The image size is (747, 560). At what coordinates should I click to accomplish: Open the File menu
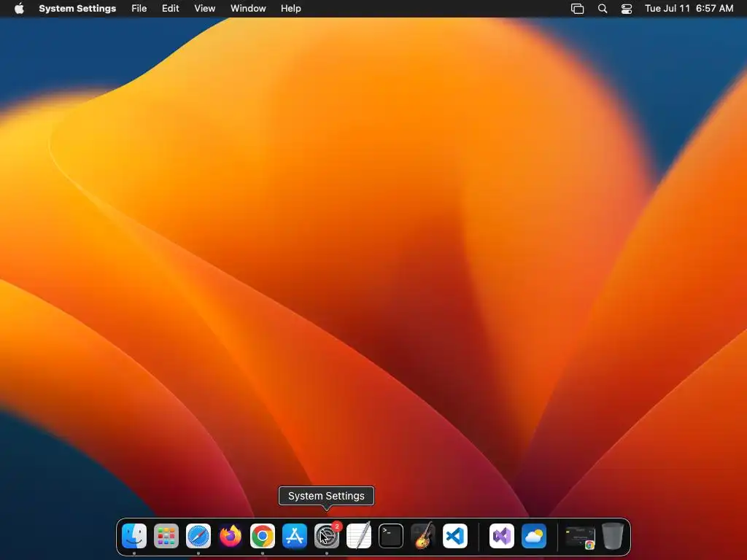[x=139, y=9]
